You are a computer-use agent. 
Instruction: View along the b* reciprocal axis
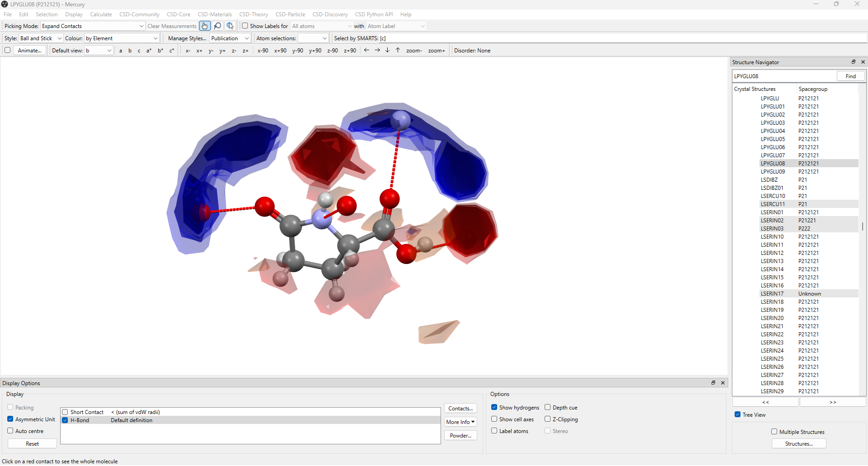click(x=160, y=51)
